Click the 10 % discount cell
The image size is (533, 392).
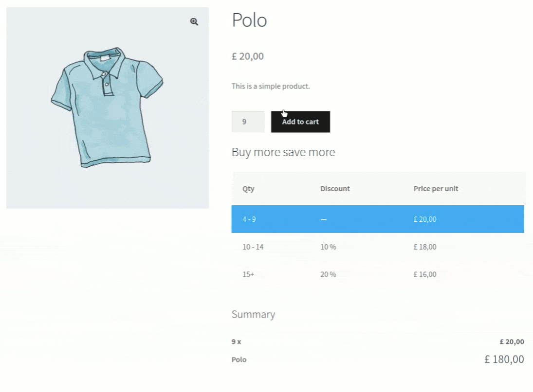tap(328, 247)
